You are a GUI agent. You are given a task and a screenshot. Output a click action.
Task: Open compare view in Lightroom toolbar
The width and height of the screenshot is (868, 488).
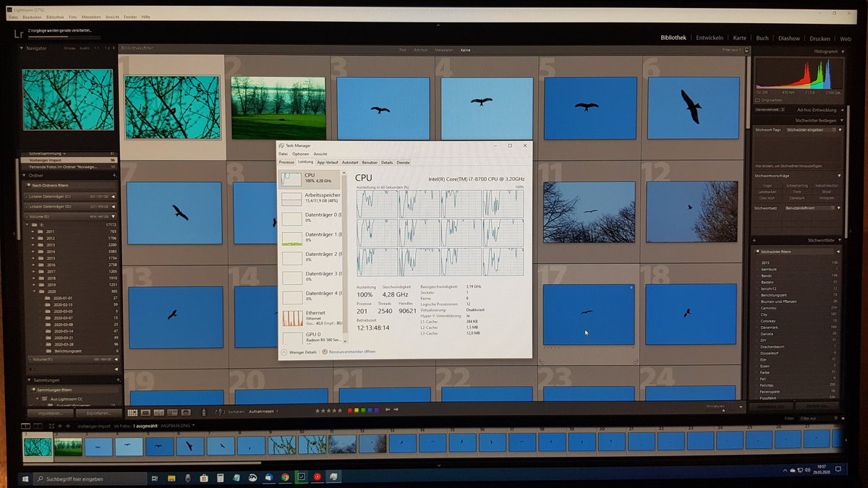158,413
